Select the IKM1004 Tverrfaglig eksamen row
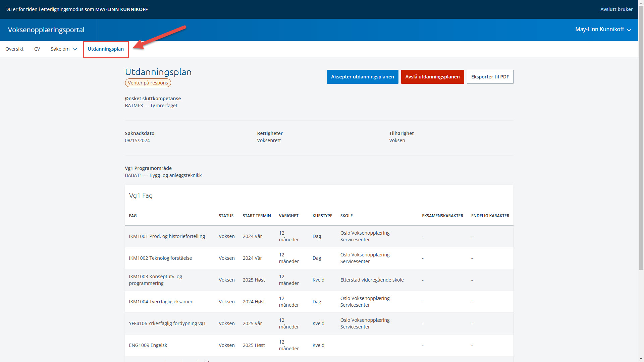 point(161,302)
